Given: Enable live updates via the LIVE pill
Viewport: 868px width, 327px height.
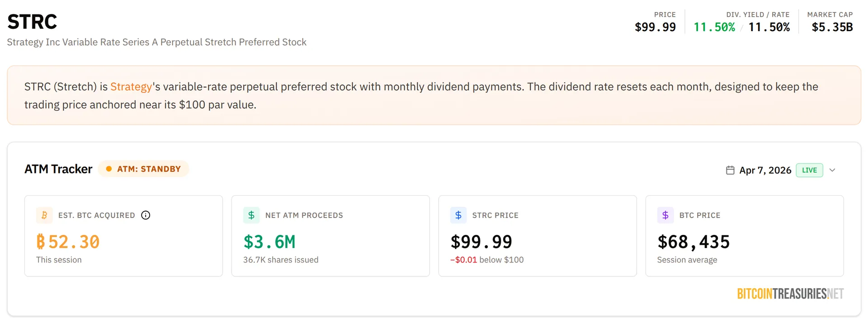Looking at the screenshot, I should point(809,170).
